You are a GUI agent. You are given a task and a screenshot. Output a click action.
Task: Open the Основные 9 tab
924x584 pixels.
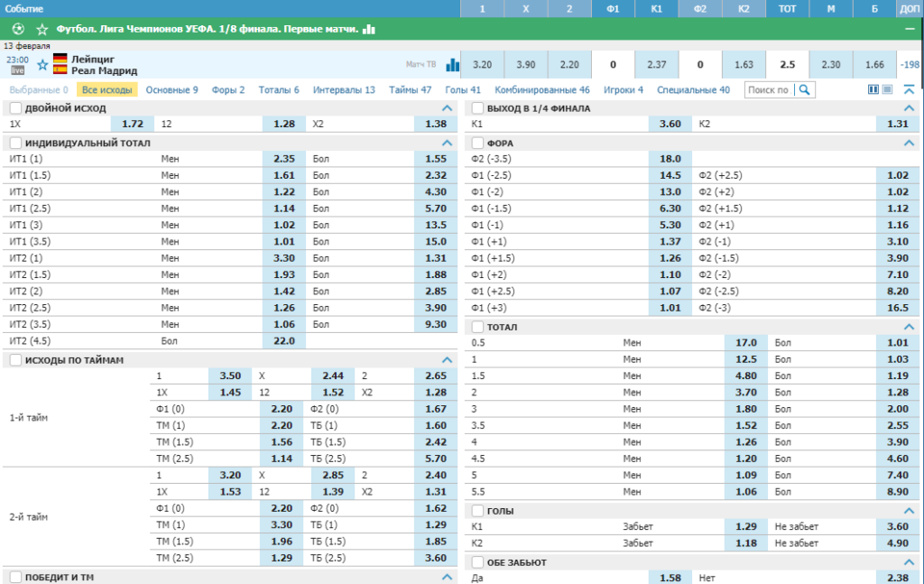pyautogui.click(x=172, y=89)
